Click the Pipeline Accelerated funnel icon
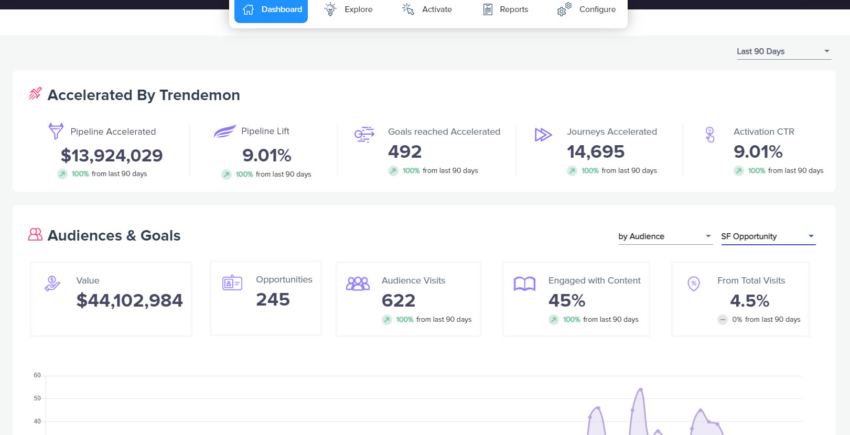 [x=56, y=131]
